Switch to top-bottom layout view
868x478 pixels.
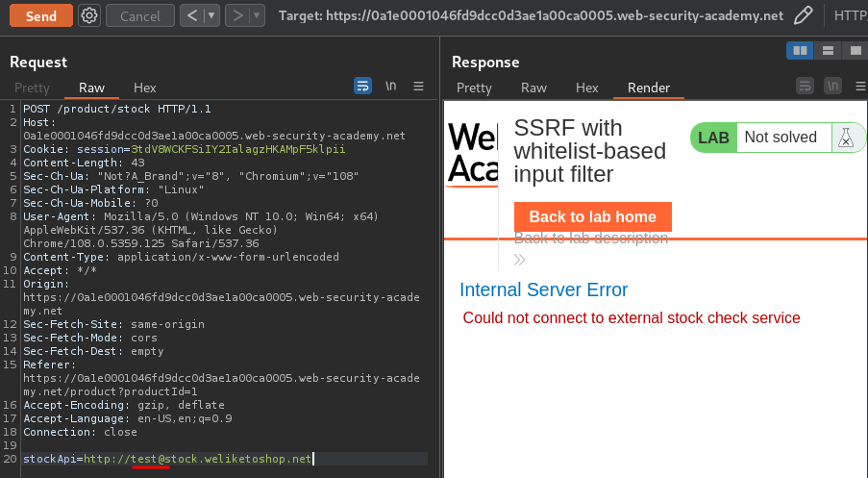[x=828, y=51]
